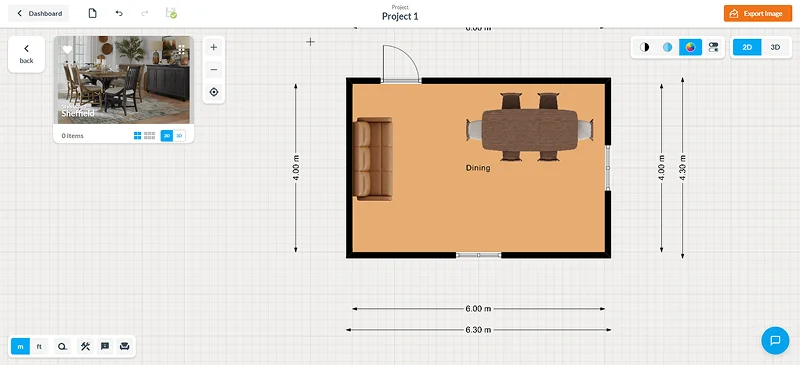Zoom out with the minus button
This screenshot has height=365, width=800.
pyautogui.click(x=214, y=70)
